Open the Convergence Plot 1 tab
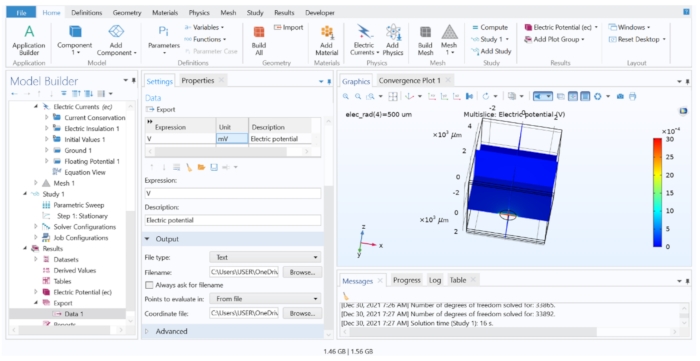Screen dimensions: 700x361 [x=409, y=80]
